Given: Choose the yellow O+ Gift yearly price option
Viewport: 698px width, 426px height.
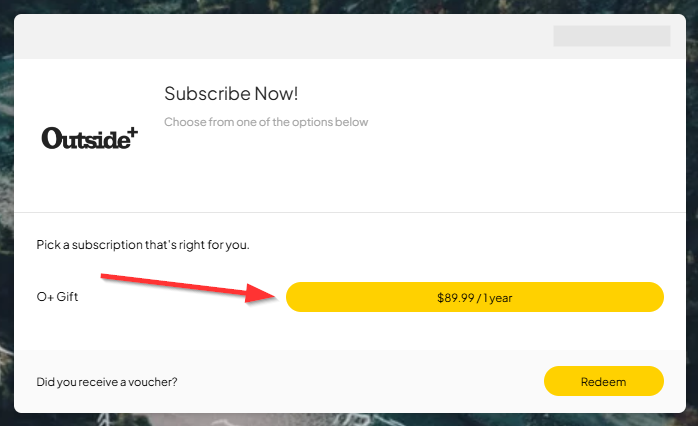Looking at the screenshot, I should tap(475, 297).
